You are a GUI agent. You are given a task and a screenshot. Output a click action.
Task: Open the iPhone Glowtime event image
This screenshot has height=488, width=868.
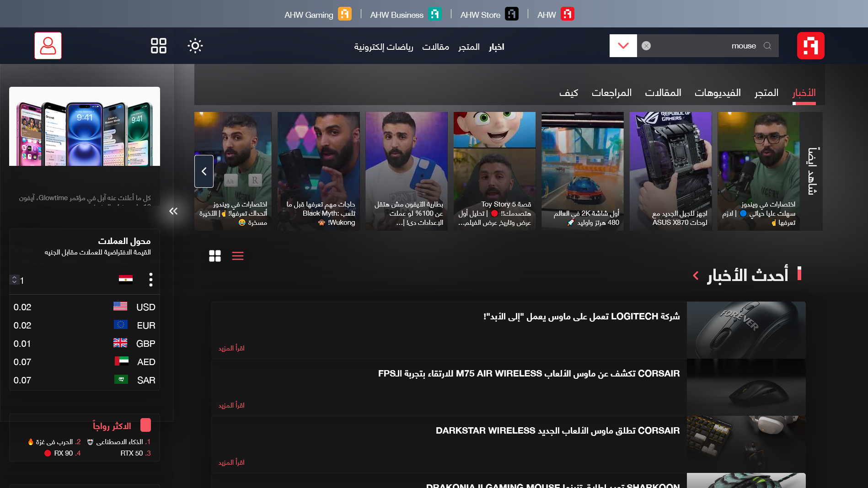[85, 126]
